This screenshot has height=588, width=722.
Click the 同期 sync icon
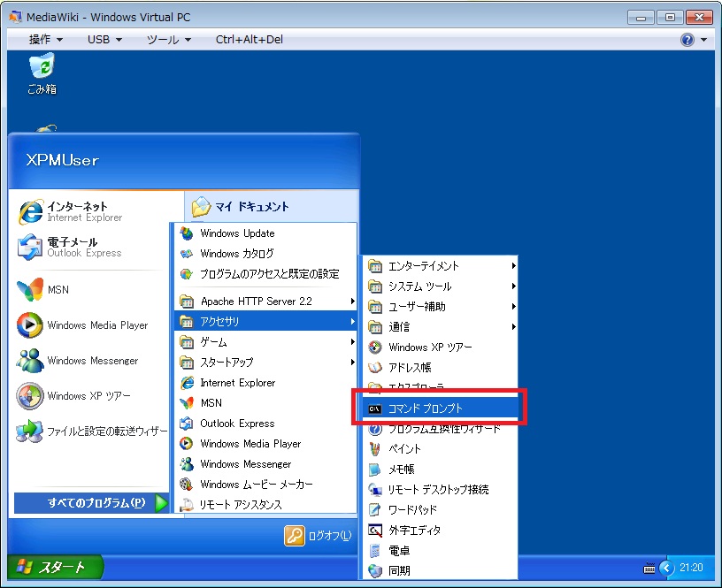[x=375, y=570]
